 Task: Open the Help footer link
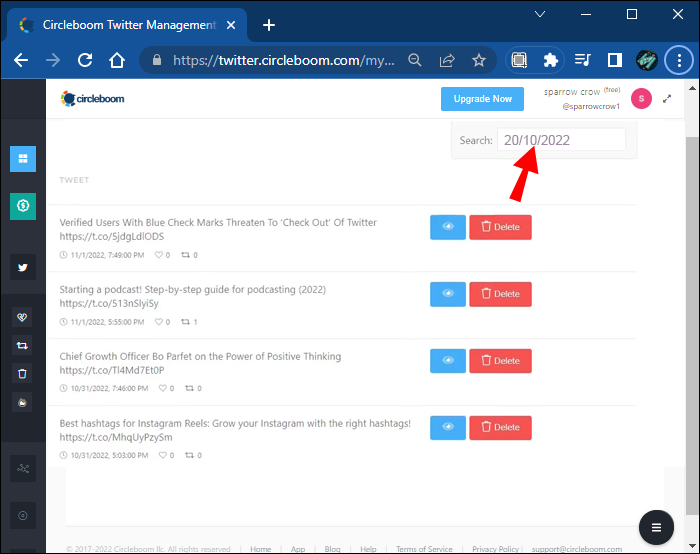tap(368, 549)
